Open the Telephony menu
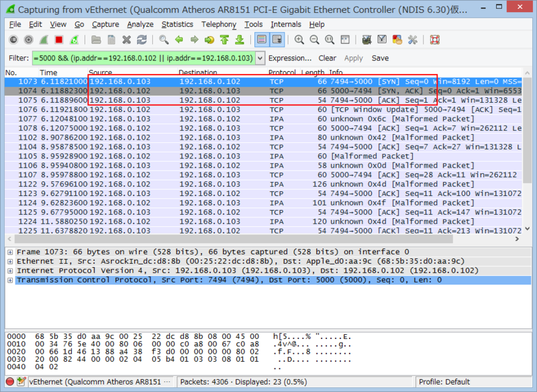537x392 pixels. (x=219, y=24)
